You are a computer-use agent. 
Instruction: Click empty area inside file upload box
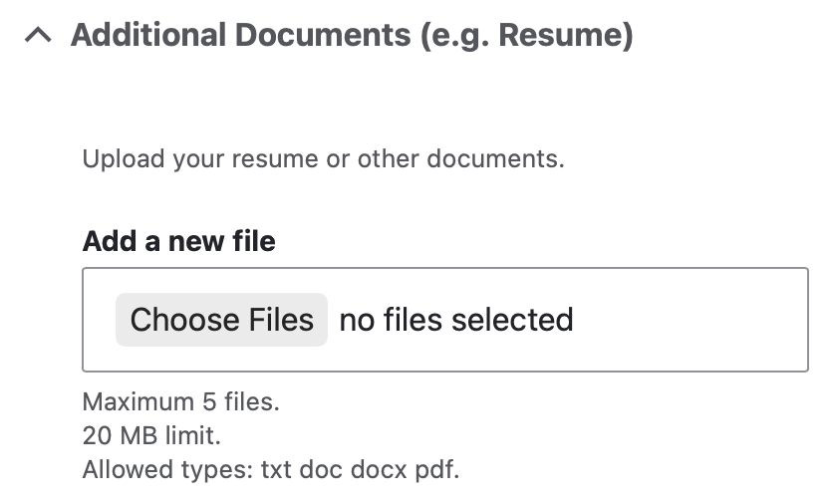(688, 320)
